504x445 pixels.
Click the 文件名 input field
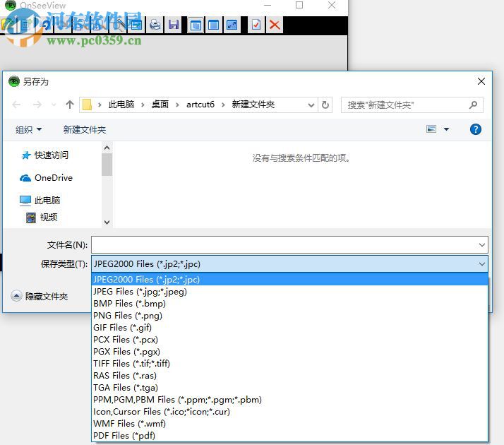click(x=289, y=244)
